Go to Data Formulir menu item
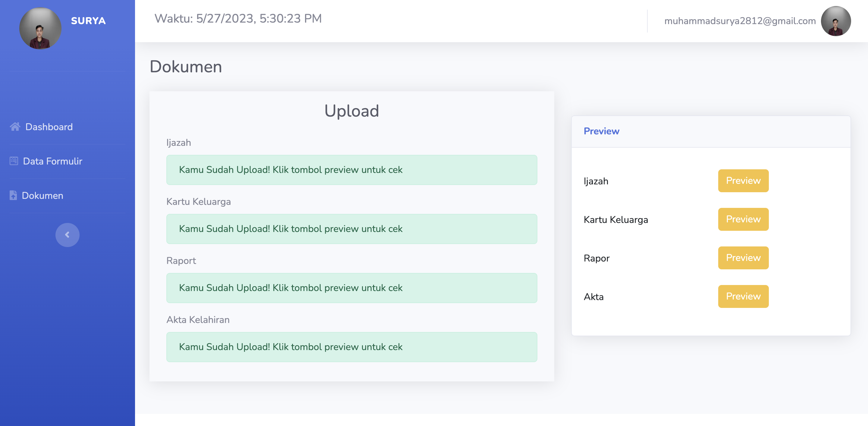Viewport: 868px width, 426px height. point(52,161)
